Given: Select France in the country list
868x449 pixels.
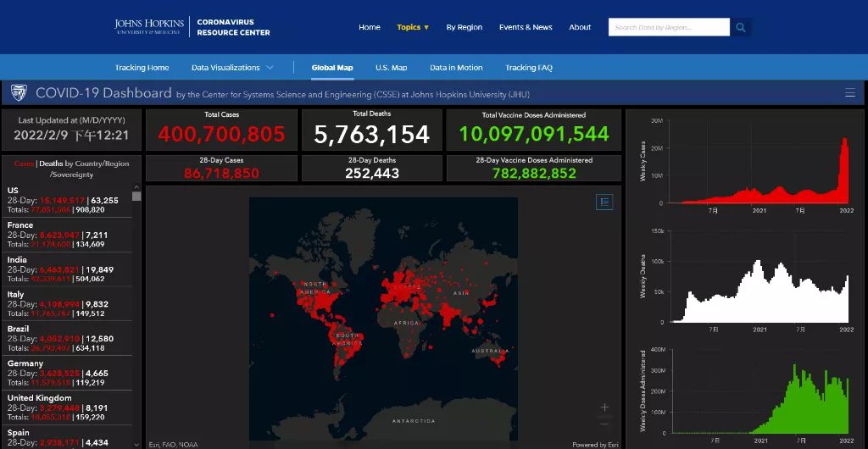Looking at the screenshot, I should (67, 235).
